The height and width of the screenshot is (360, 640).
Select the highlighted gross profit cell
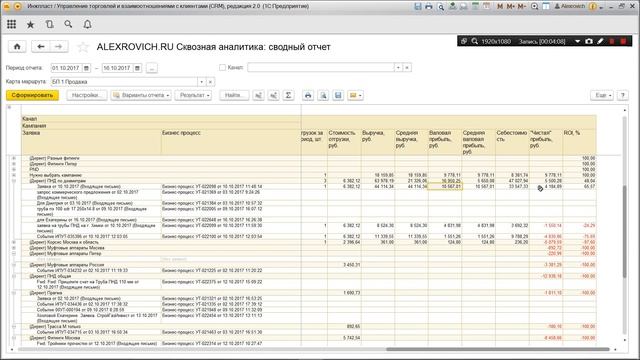[445, 187]
